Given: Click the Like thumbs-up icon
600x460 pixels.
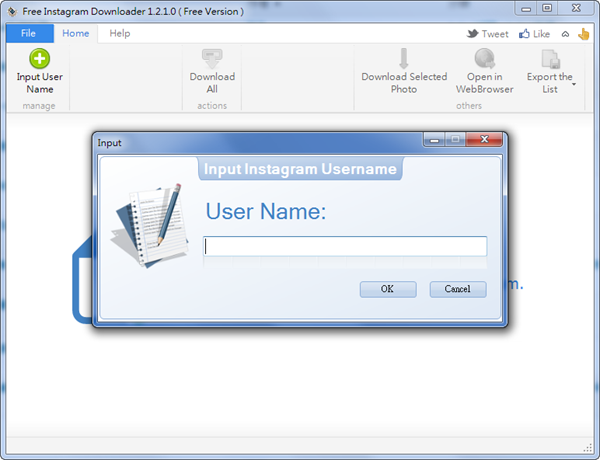Looking at the screenshot, I should pos(524,34).
